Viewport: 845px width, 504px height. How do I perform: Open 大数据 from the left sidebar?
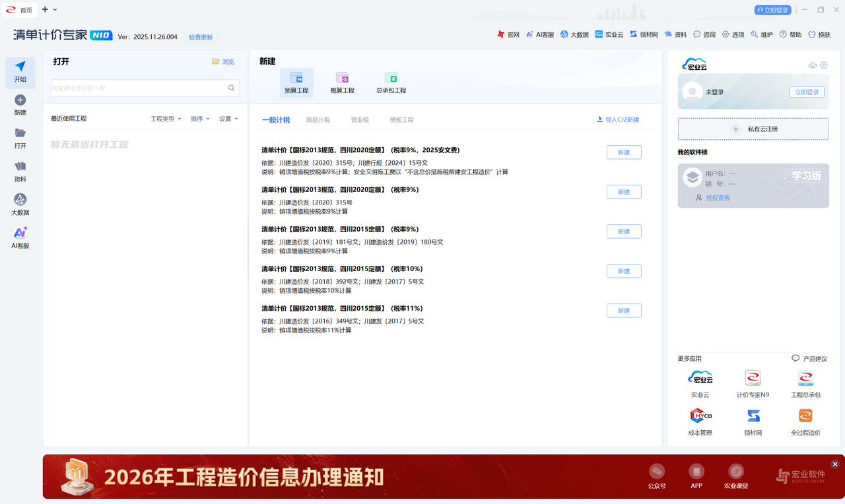tap(19, 203)
